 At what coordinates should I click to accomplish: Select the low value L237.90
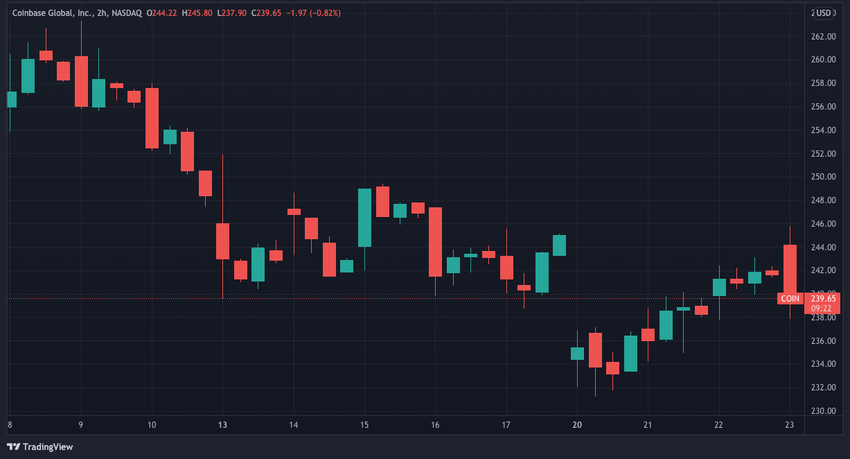point(231,13)
